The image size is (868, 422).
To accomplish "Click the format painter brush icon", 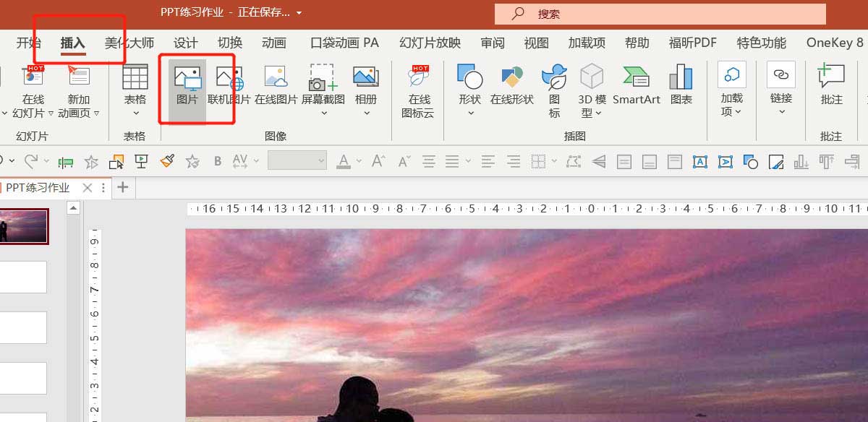I will point(167,161).
